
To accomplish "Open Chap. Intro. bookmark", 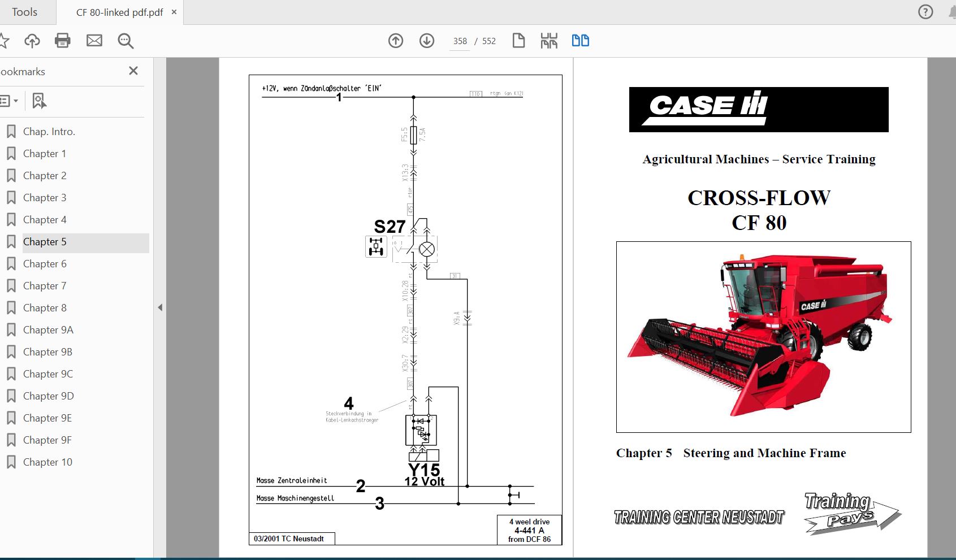I will pyautogui.click(x=49, y=132).
